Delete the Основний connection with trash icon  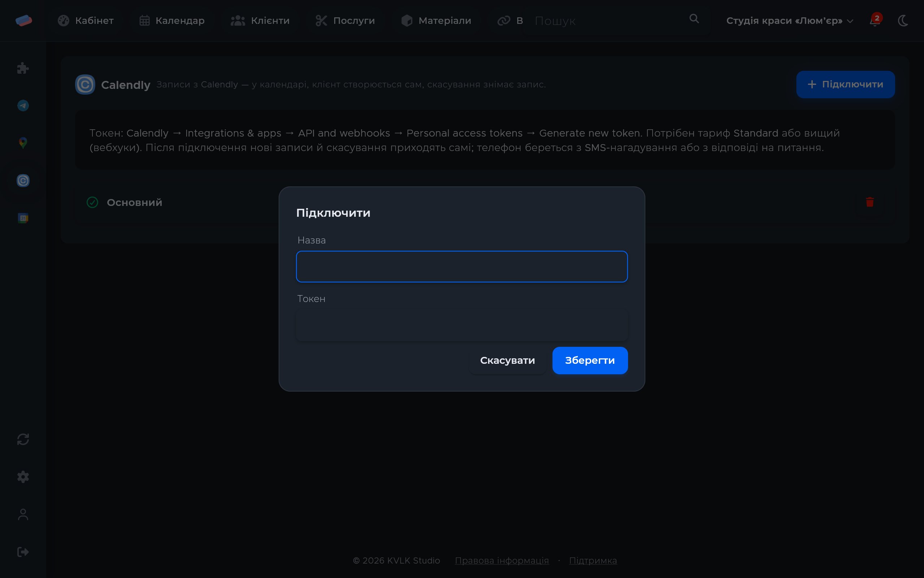(870, 202)
